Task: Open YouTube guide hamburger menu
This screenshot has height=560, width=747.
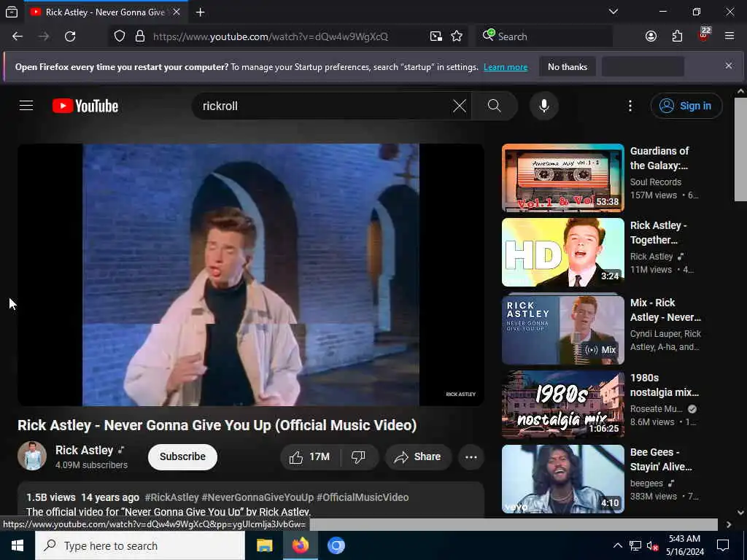Action: point(26,105)
